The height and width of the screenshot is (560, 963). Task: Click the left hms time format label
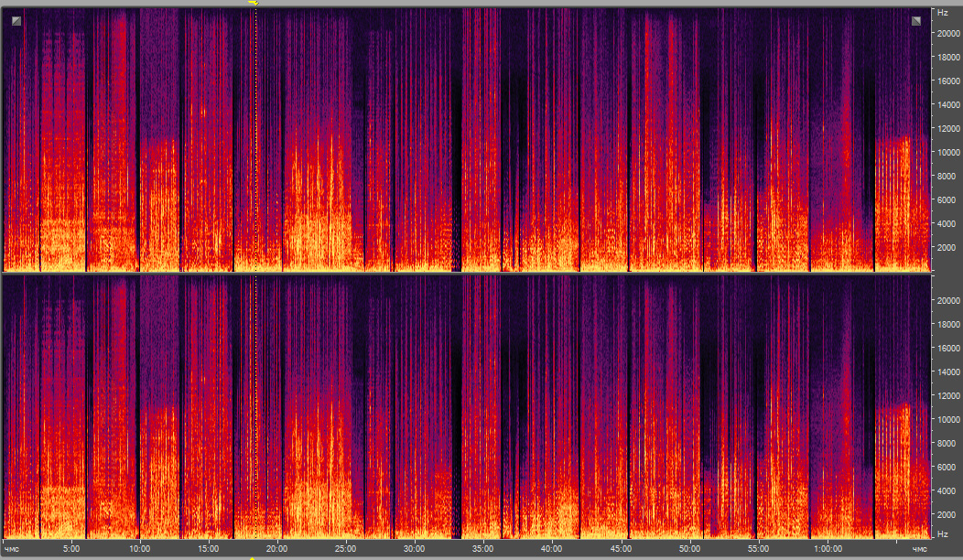pos(11,549)
